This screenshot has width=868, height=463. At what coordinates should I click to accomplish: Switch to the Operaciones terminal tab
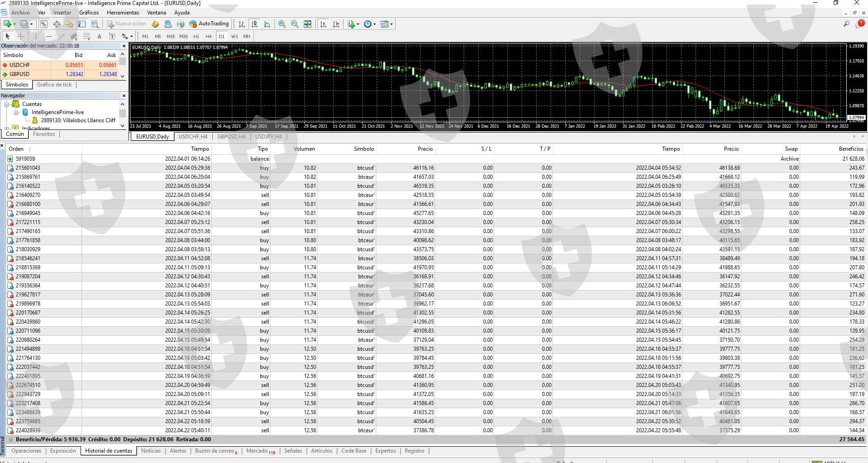coord(26,451)
